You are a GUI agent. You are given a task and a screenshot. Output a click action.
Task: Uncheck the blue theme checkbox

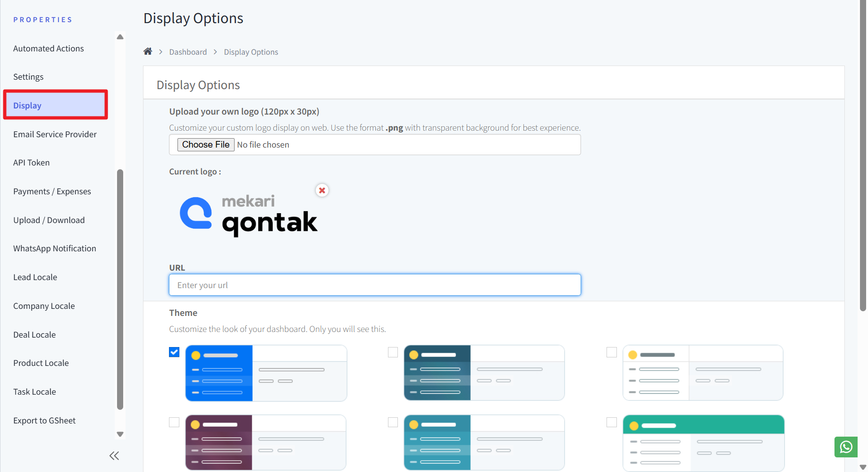click(x=174, y=352)
